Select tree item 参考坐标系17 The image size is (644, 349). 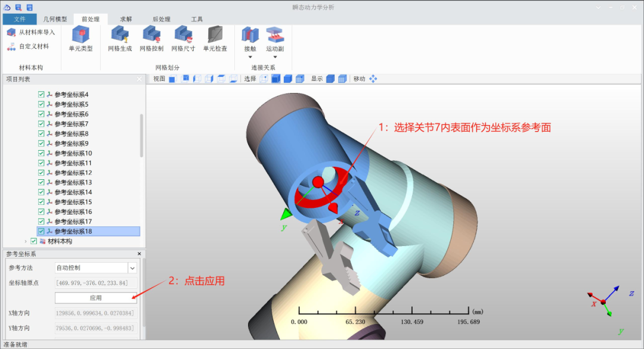tap(73, 222)
